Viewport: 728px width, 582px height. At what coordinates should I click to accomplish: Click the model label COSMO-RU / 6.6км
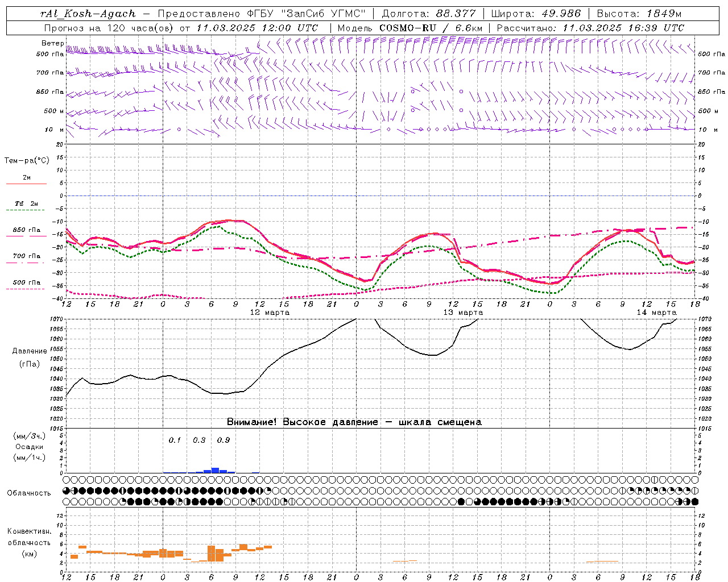coord(431,28)
